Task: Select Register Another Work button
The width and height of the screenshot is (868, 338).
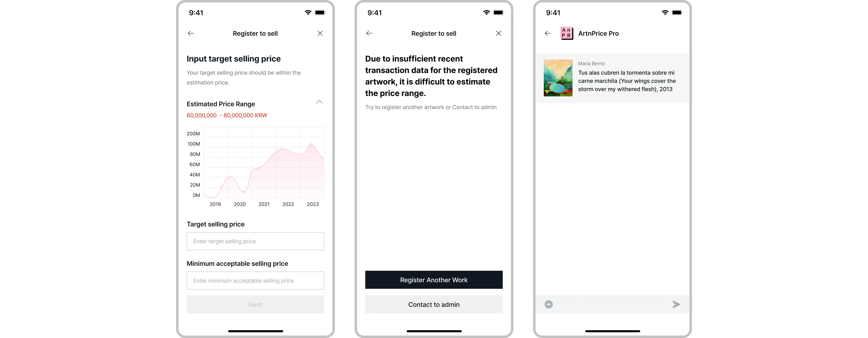Action: pos(433,279)
